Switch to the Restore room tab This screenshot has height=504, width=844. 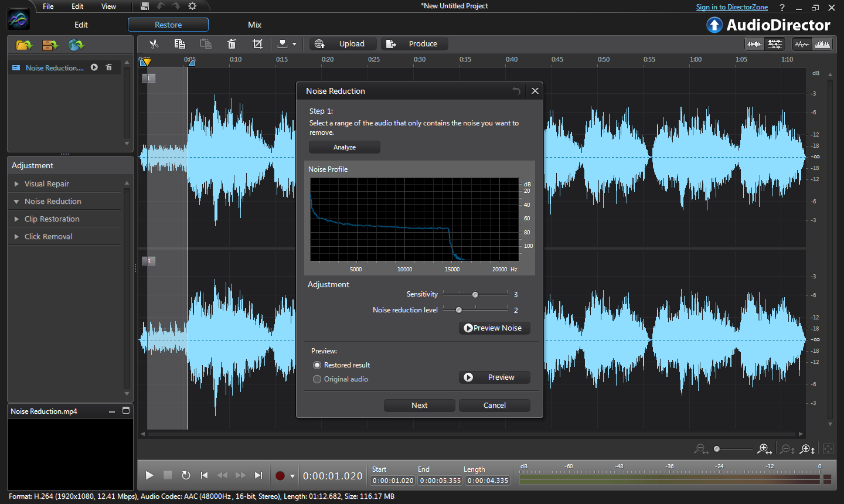(x=168, y=25)
